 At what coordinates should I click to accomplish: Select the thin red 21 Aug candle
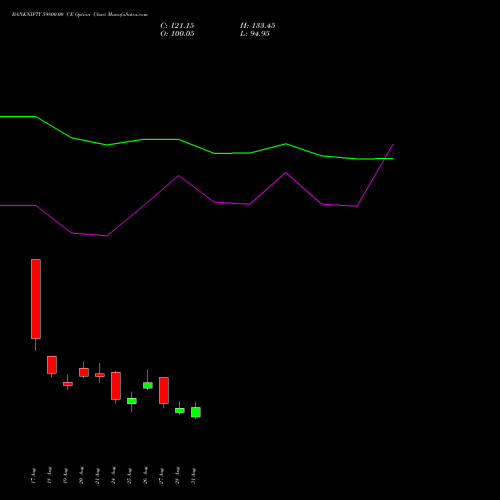100,375
